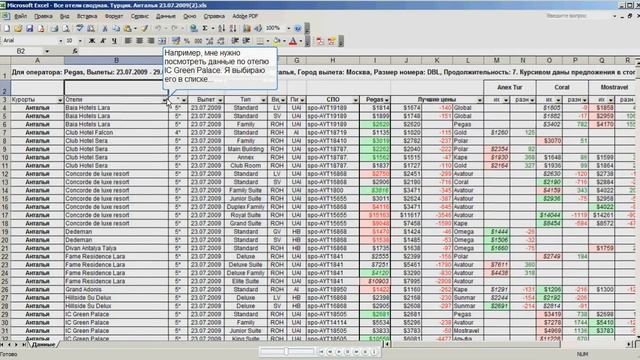Open the Adobe PDF menu
The width and height of the screenshot is (640, 360).
pyautogui.click(x=245, y=16)
